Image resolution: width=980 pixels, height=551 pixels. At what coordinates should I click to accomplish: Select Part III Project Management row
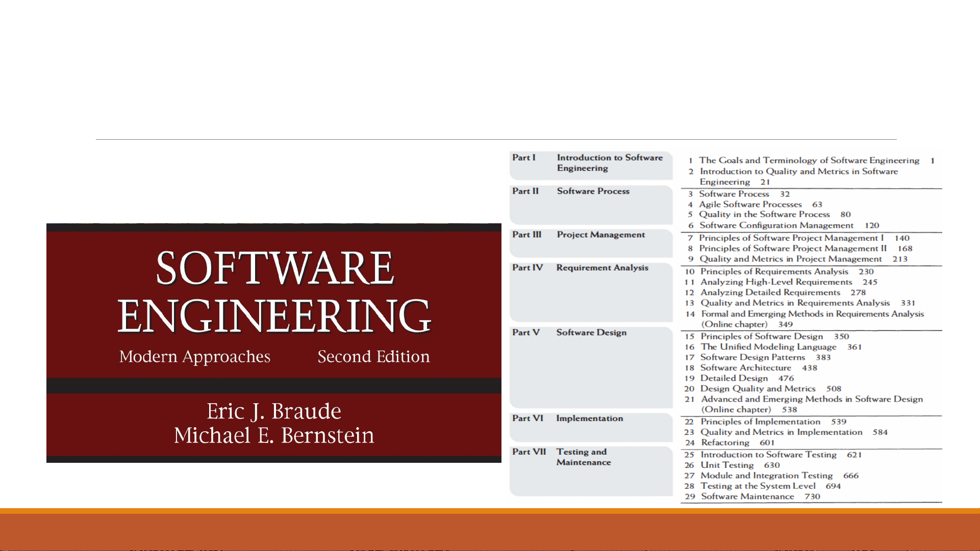(x=591, y=235)
